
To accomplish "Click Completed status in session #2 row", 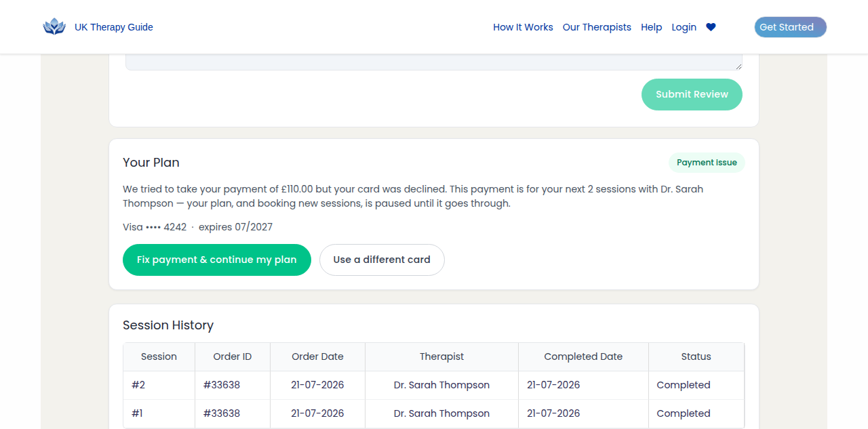I will [x=696, y=385].
